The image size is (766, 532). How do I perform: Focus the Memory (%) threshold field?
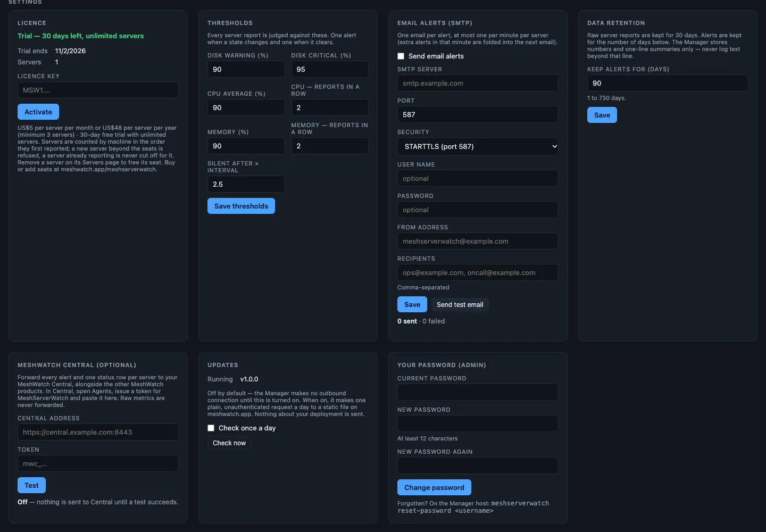coord(246,146)
